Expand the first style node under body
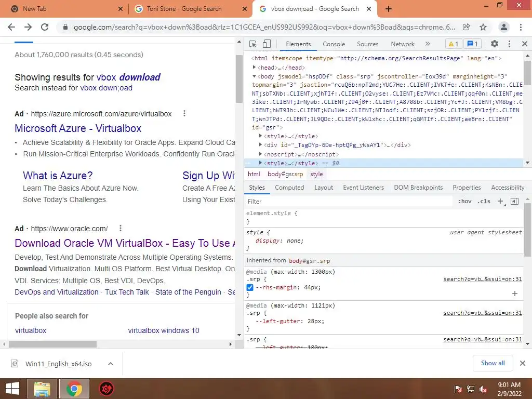 260,136
